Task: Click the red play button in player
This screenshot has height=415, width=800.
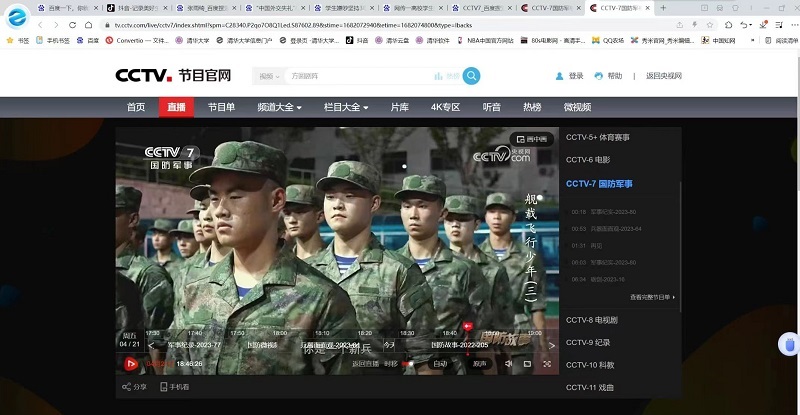Action: [x=131, y=363]
